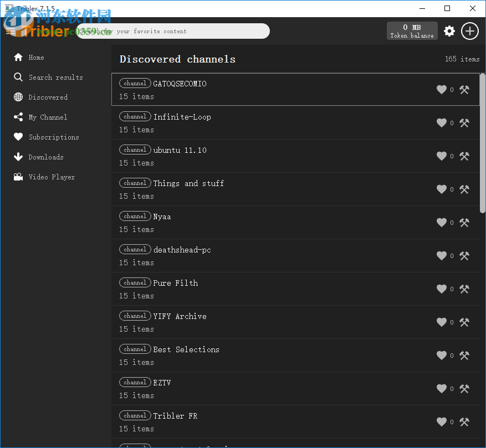The width and height of the screenshot is (486, 448).
Task: Click the tools icon for Things and stuff
Action: pos(464,189)
